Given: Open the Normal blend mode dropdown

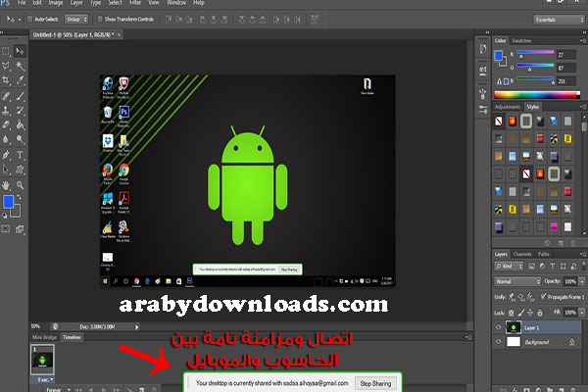Looking at the screenshot, I should tap(517, 281).
